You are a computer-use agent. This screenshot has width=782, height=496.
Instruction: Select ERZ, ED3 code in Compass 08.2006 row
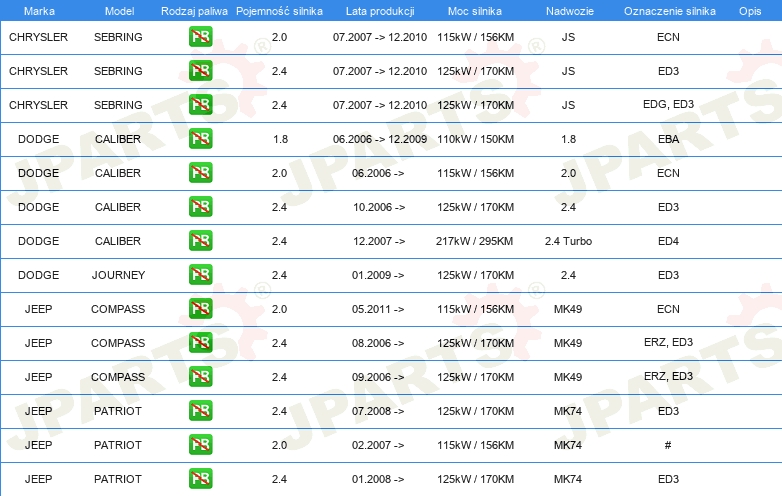[668, 342]
